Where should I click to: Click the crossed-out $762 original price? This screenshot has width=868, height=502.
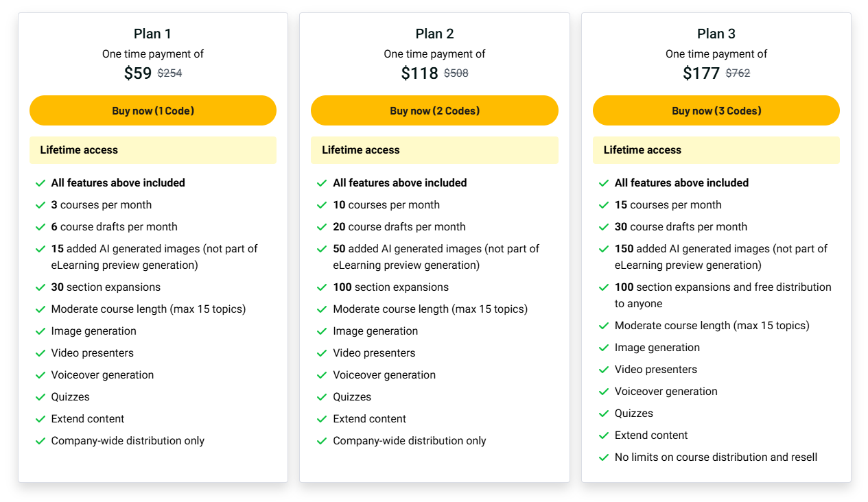click(x=738, y=73)
